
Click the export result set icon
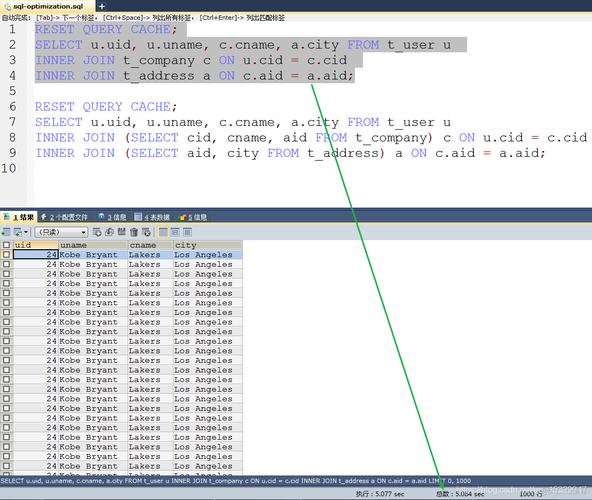(6, 232)
